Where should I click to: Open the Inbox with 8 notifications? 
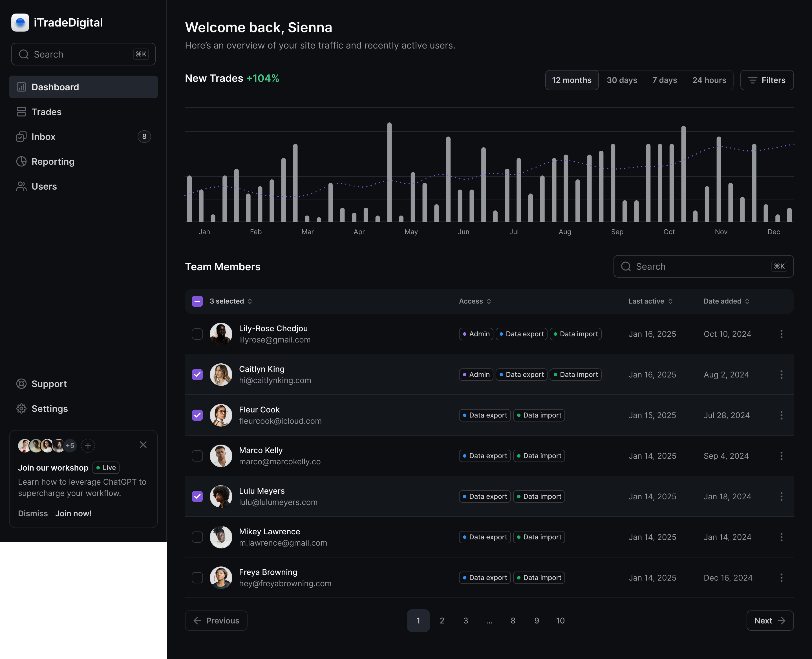pyautogui.click(x=43, y=137)
